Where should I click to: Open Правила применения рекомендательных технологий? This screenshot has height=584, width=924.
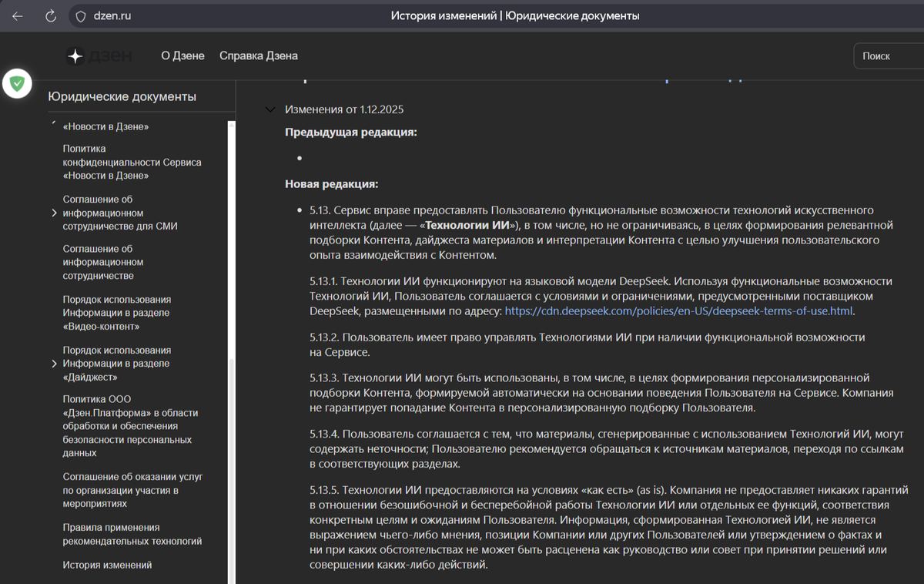pyautogui.click(x=132, y=534)
